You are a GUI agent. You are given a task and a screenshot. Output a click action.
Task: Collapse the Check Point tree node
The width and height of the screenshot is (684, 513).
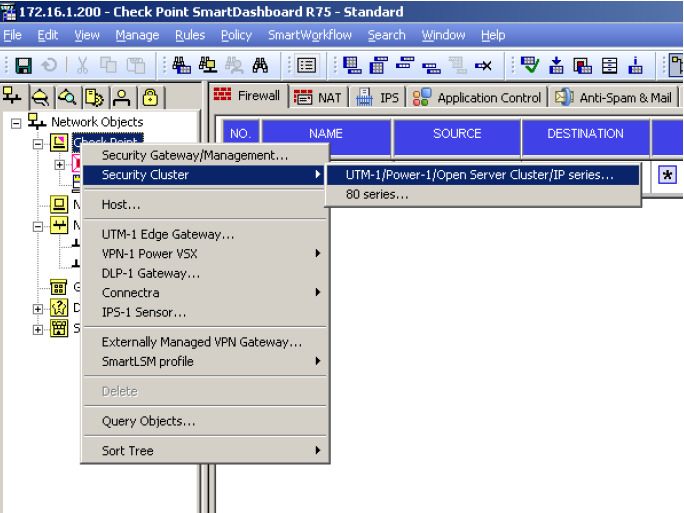click(38, 144)
